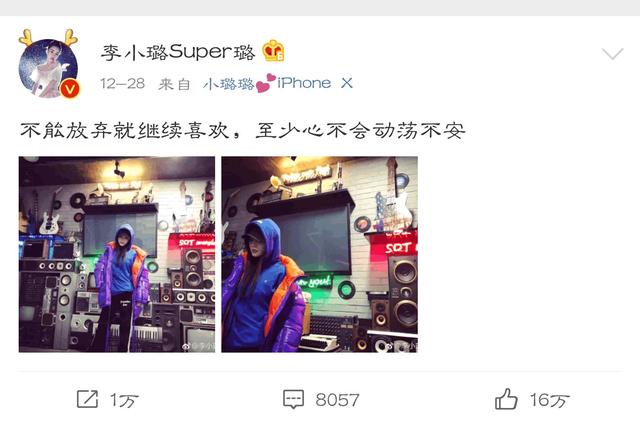Click the 12-28 post date
The width and height of the screenshot is (640, 425).
click(122, 84)
